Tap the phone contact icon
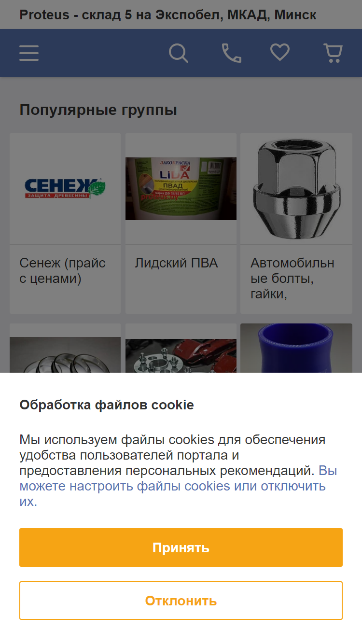 coord(232,53)
